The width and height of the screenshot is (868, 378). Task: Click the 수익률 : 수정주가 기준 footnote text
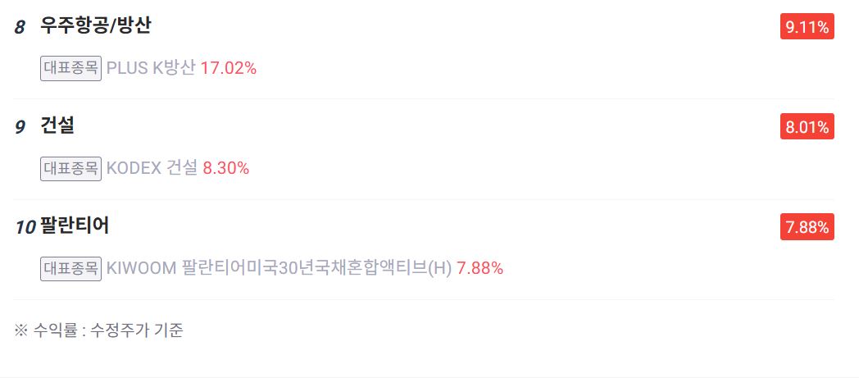[x=108, y=330]
